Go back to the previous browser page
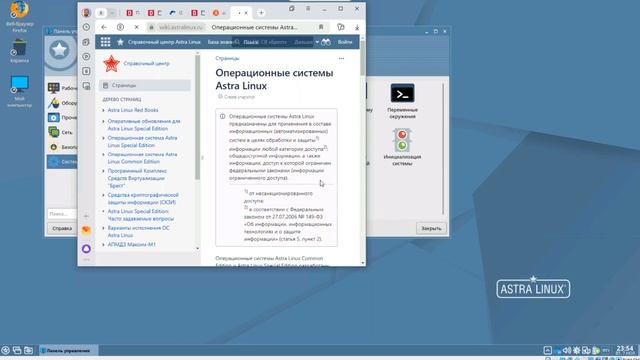This screenshot has width=640, height=360. [x=104, y=27]
